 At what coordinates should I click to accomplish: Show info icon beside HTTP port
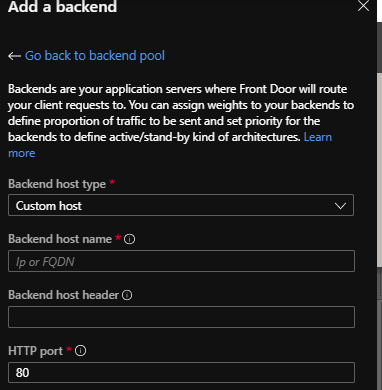(x=80, y=351)
